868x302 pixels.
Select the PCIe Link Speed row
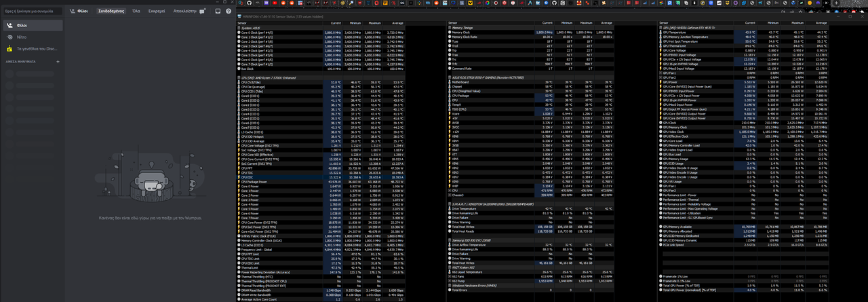[744, 244]
